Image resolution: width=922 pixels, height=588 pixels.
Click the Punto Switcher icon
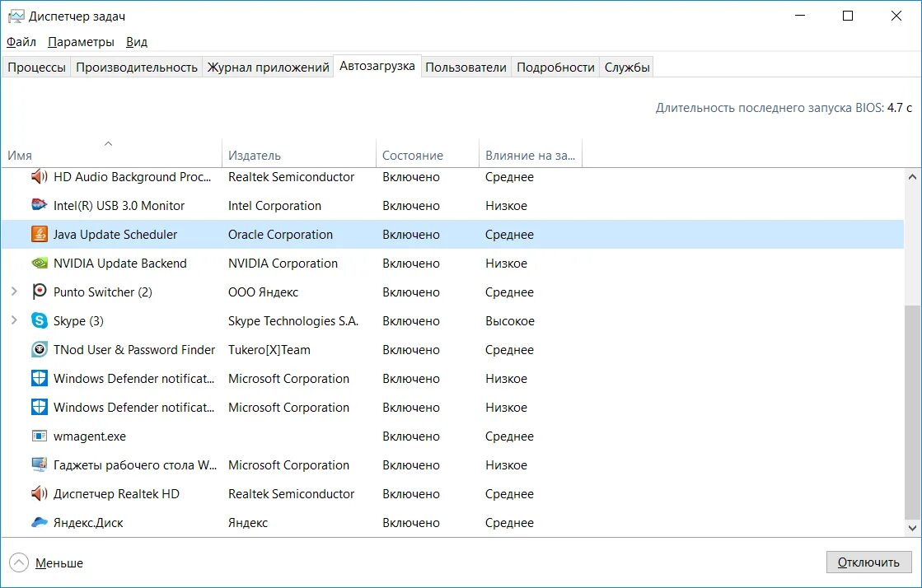[39, 292]
